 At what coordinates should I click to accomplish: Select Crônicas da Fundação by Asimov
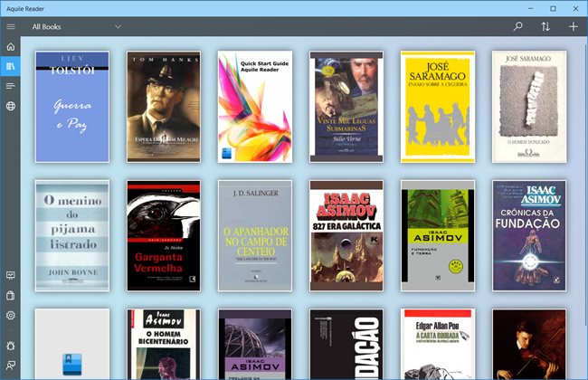point(529,235)
